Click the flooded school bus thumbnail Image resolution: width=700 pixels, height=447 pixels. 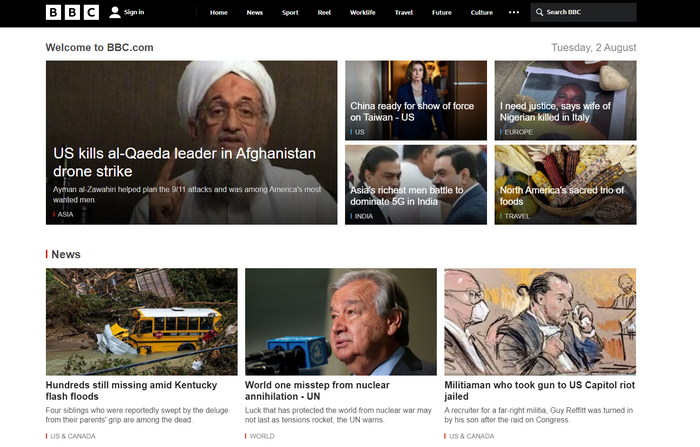[142, 322]
